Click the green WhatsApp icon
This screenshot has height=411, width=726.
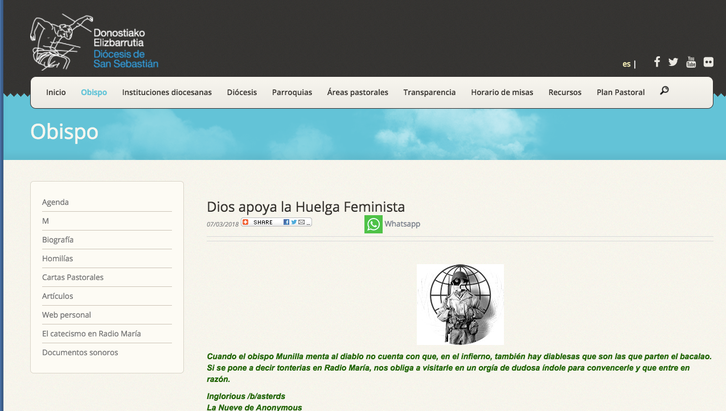coord(373,224)
